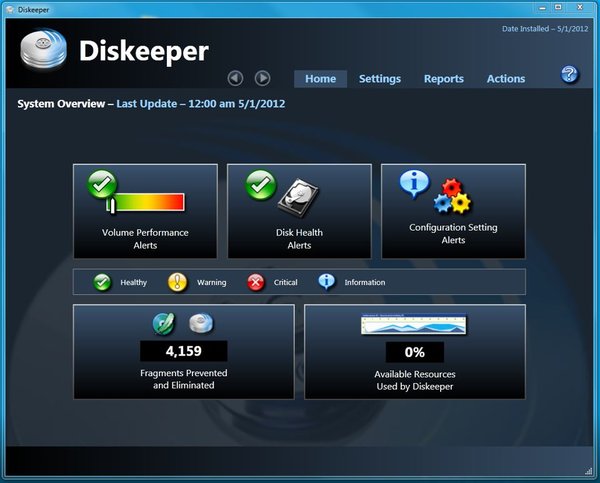Click the System Overview heading
Screen dimensions: 600x483
[61, 104]
